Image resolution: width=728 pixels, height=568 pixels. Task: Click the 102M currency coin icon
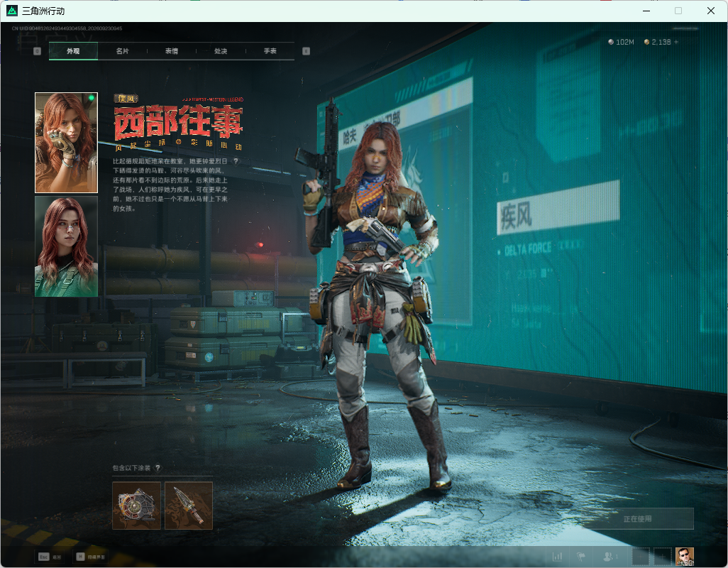[611, 42]
